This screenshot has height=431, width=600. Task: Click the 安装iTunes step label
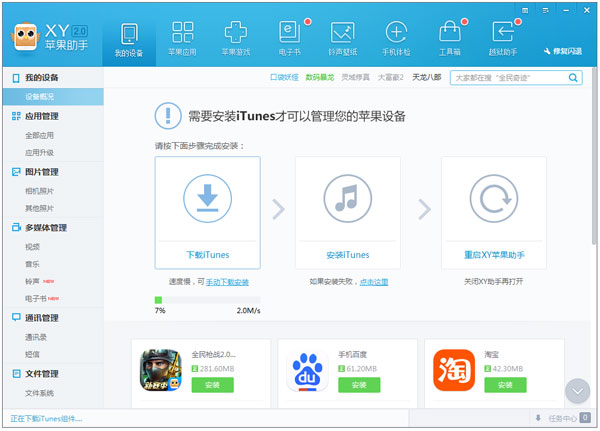point(348,255)
